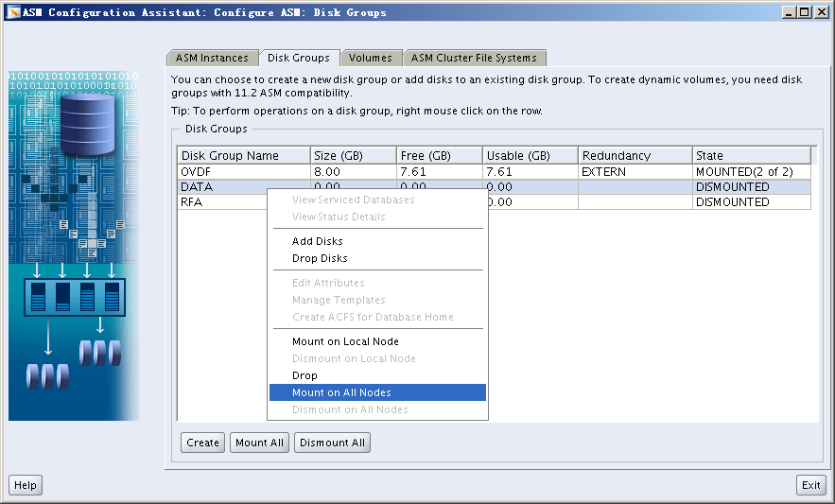Open the Volumes tab
This screenshot has width=835, height=504.
pos(370,58)
